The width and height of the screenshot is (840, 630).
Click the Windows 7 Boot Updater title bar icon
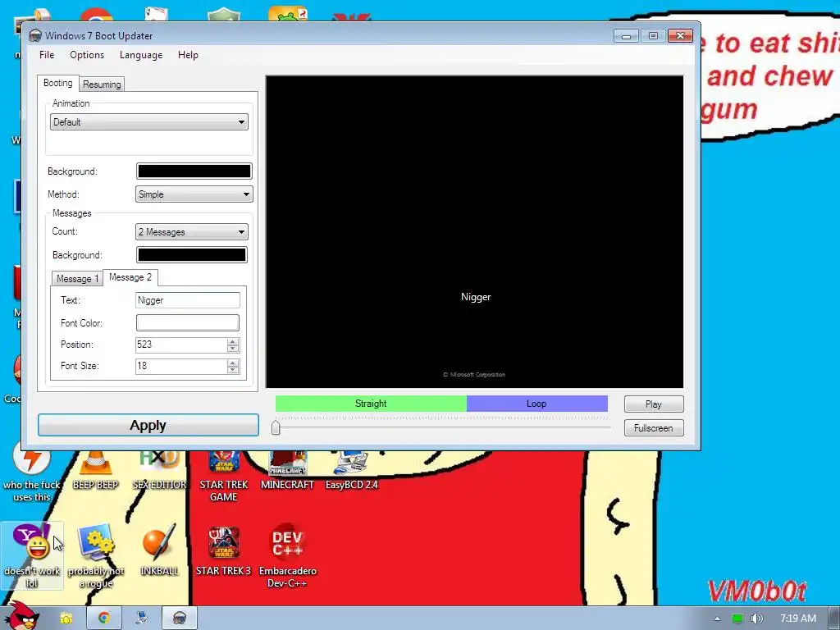point(35,36)
